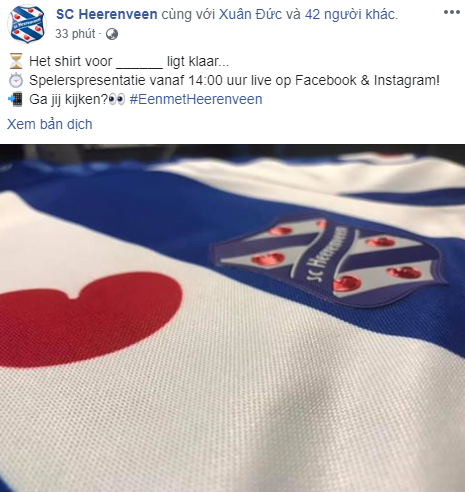Click the Spelerspresentatie vanaf 14:00 text line
This screenshot has height=492, width=465.
[x=234, y=80]
